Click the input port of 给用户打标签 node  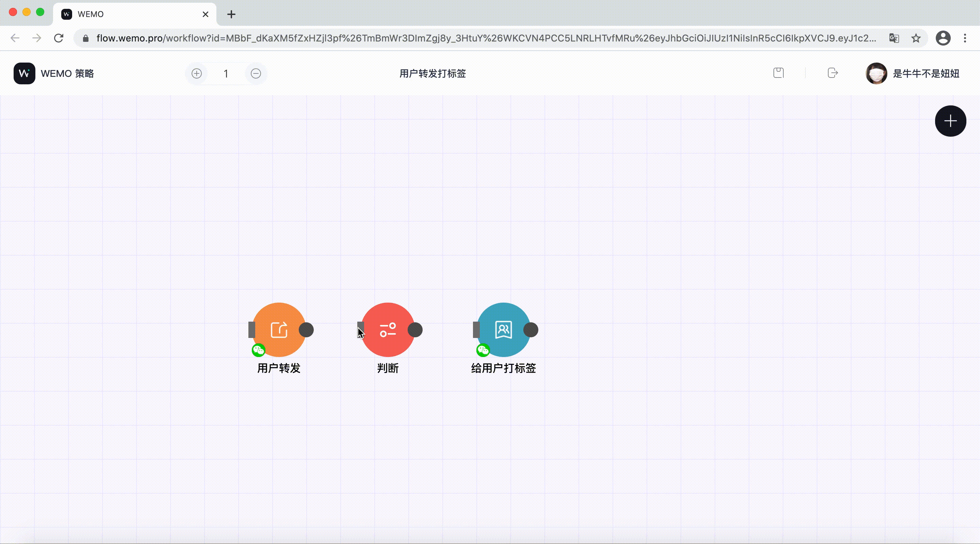[x=476, y=329]
